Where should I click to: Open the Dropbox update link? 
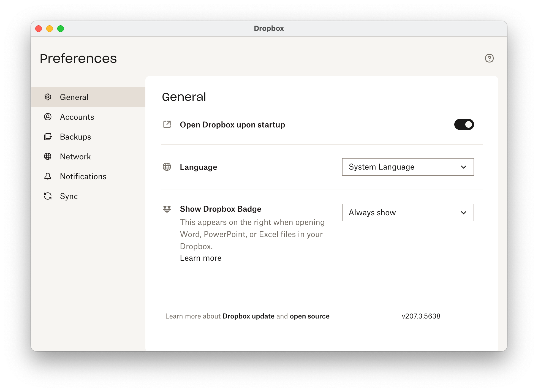[248, 316]
